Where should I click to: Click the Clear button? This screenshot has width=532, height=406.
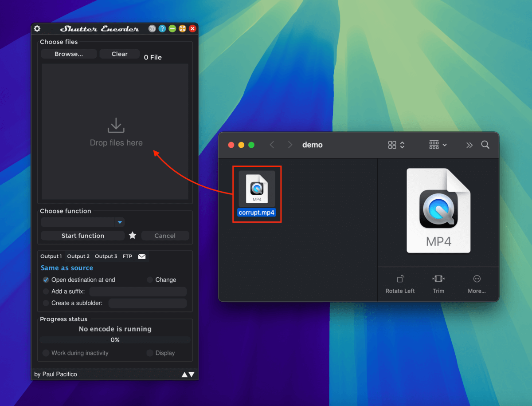click(120, 54)
